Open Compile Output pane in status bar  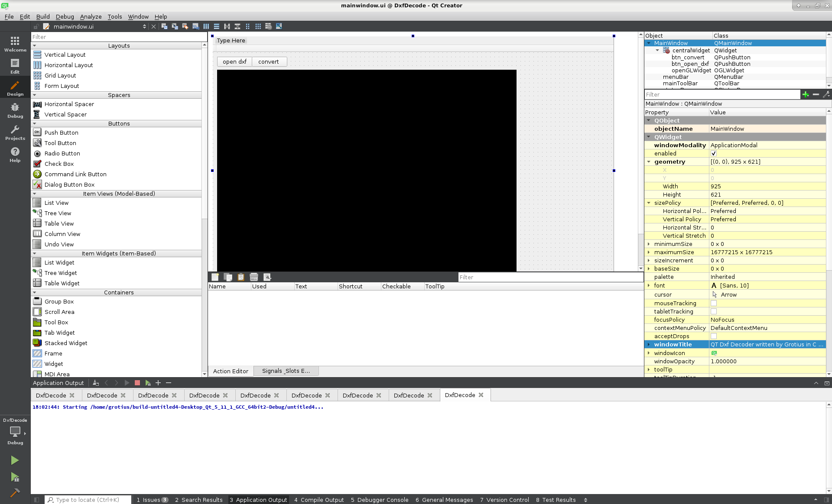pos(319,500)
